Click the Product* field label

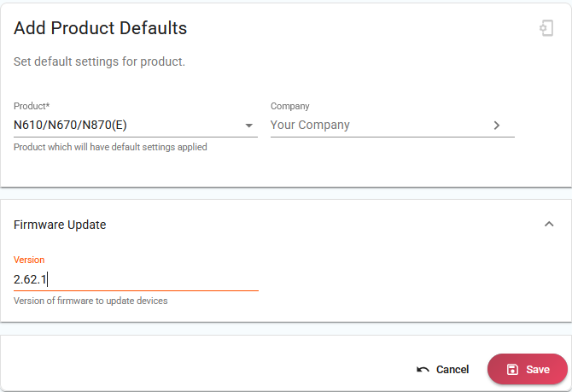32,106
